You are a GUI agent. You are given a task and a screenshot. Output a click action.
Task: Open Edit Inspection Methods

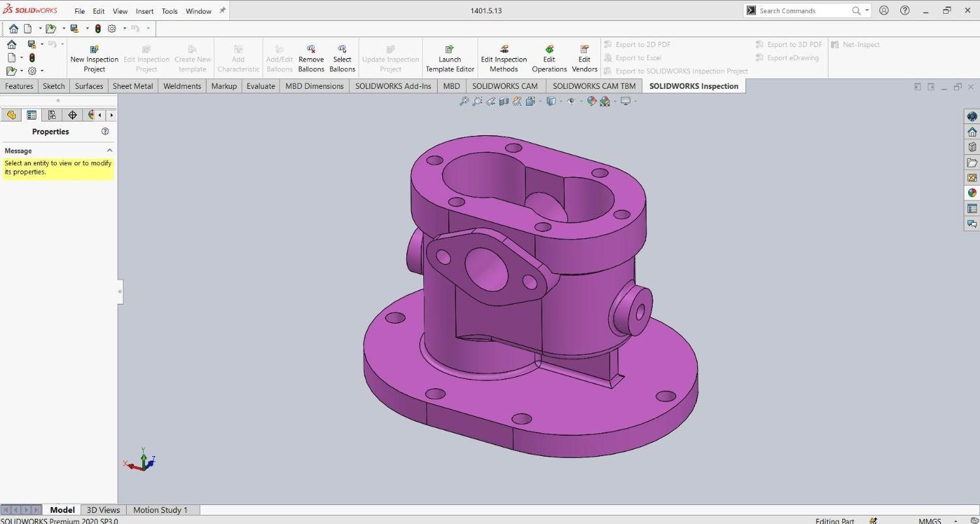click(x=504, y=58)
